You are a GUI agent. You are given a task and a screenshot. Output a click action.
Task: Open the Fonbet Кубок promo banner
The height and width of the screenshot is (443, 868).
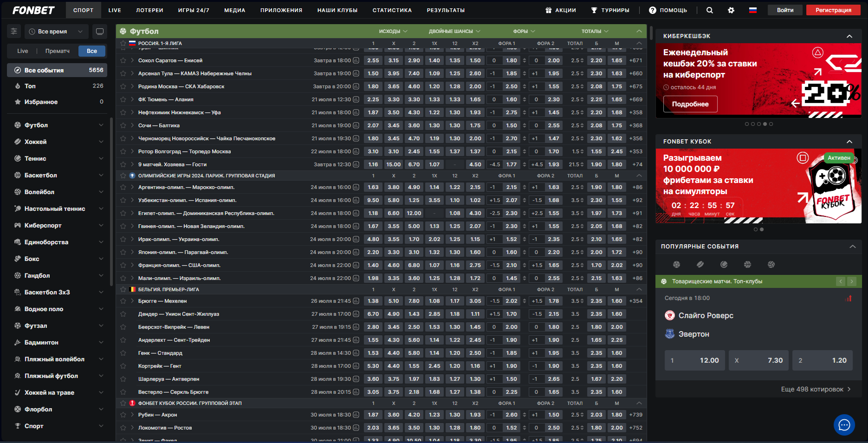758,186
